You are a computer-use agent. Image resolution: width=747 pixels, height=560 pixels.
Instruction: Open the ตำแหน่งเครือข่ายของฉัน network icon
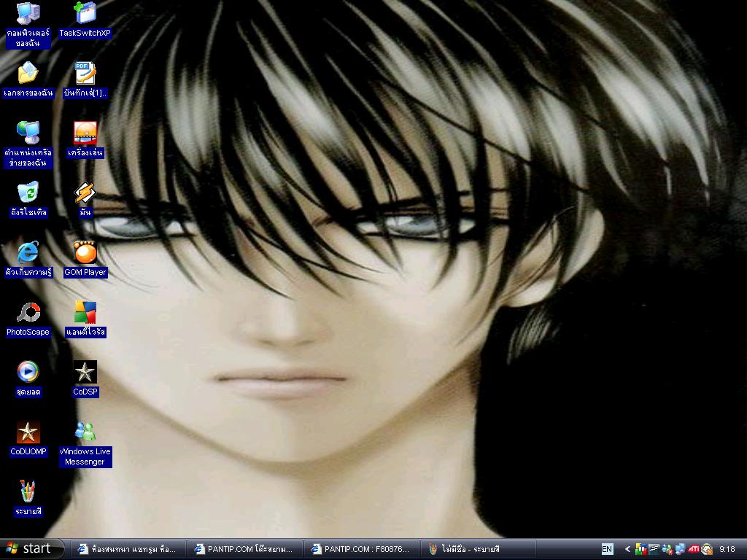pyautogui.click(x=28, y=145)
